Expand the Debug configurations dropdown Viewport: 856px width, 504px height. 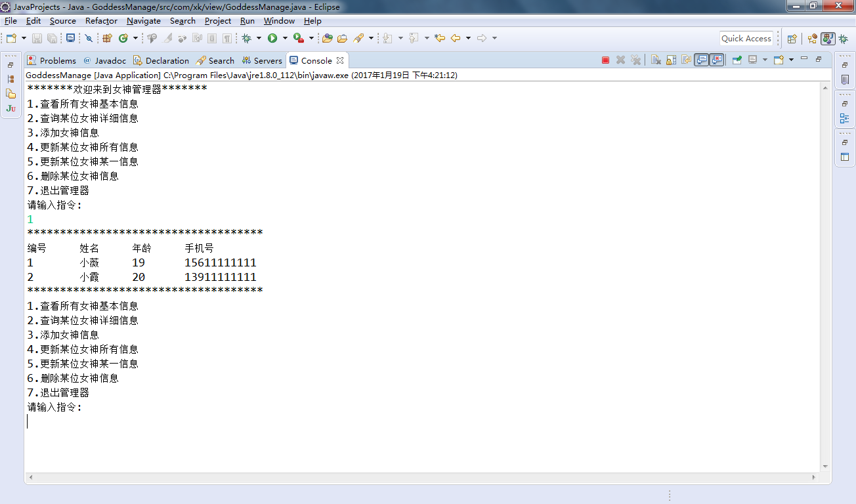[259, 38]
